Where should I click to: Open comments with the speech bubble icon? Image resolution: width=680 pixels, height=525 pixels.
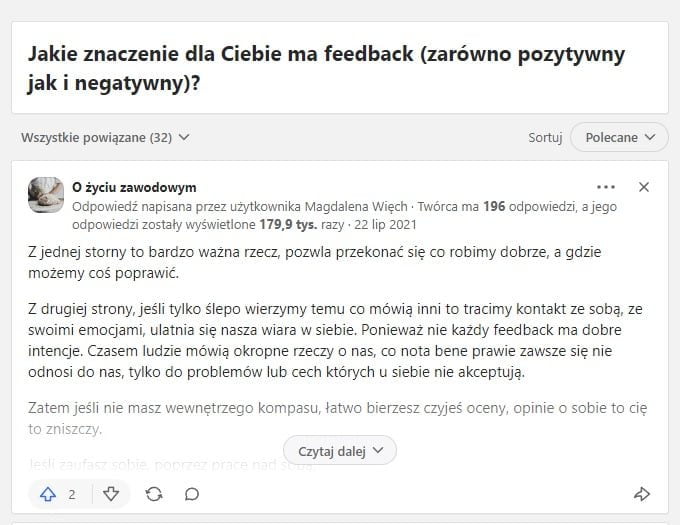click(192, 494)
